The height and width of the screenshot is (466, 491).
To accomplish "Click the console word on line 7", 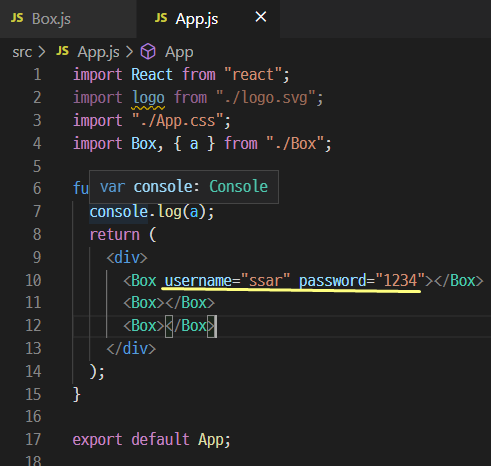I will (119, 212).
